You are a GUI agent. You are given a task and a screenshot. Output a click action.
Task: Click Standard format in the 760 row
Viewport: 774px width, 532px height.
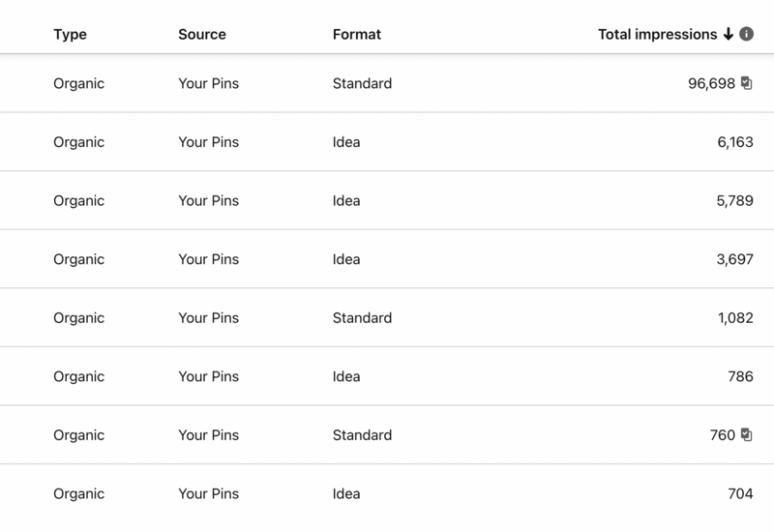(x=362, y=434)
